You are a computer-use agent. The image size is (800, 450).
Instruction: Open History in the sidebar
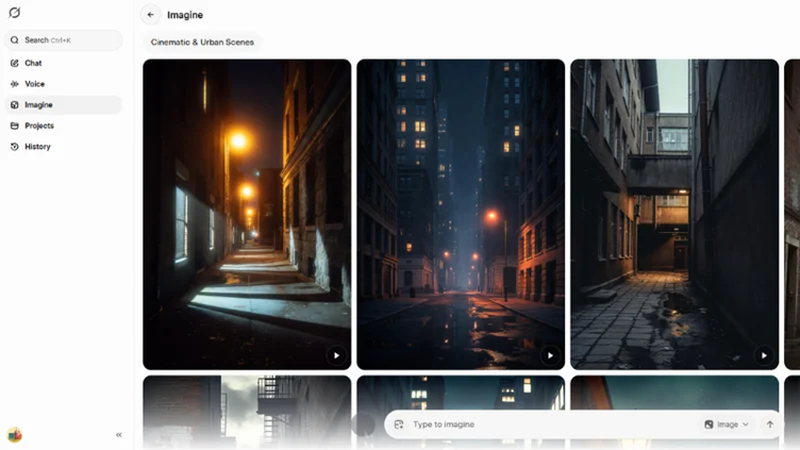point(64,146)
